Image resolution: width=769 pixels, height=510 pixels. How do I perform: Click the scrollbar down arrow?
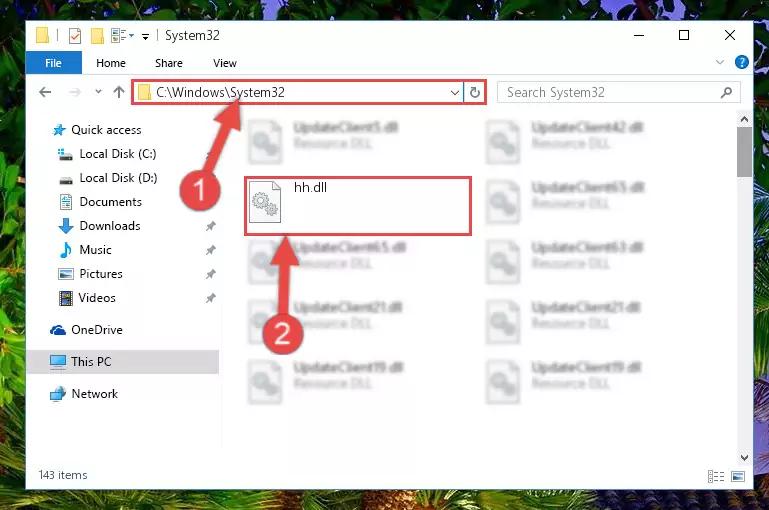744,458
